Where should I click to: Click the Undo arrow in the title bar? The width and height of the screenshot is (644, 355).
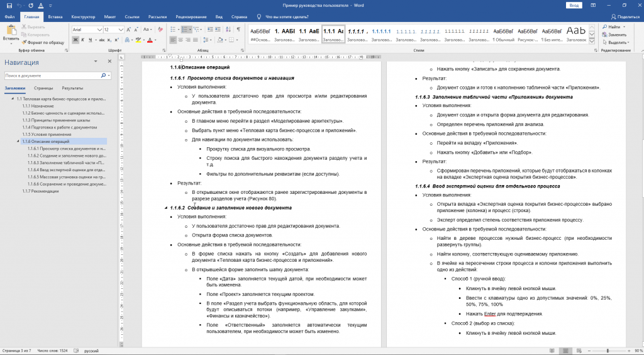pyautogui.click(x=19, y=5)
